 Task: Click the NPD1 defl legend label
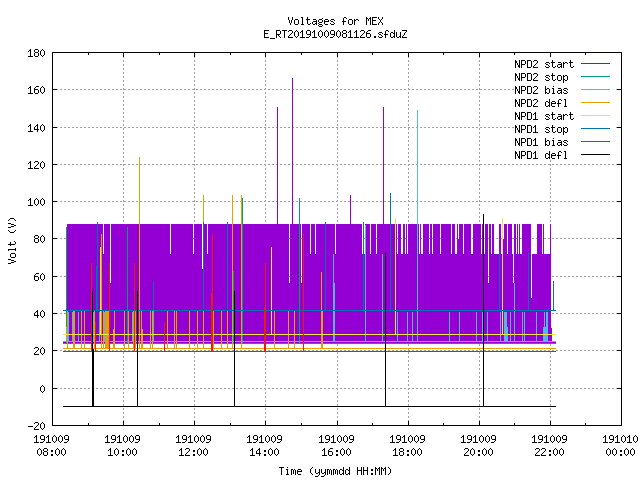(x=541, y=155)
